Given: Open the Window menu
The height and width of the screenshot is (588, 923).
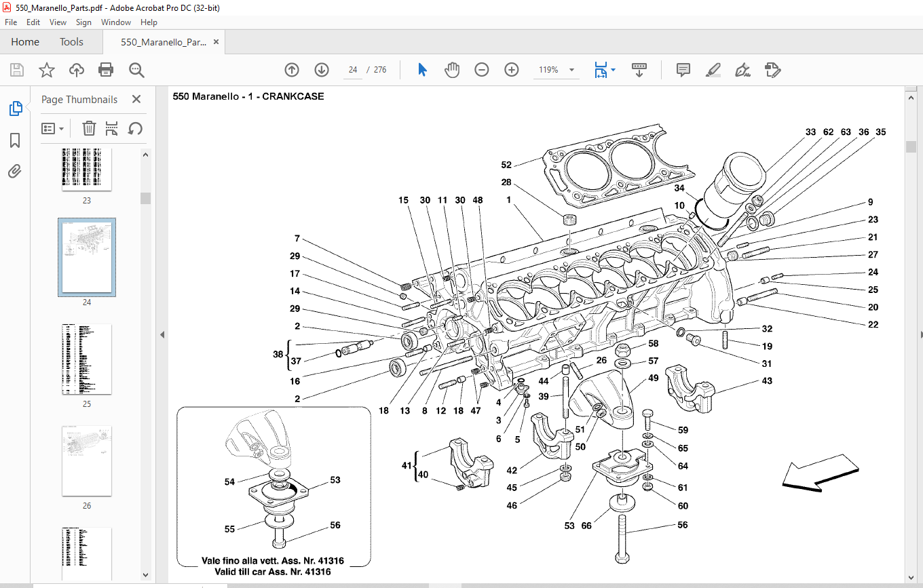Looking at the screenshot, I should pos(116,22).
